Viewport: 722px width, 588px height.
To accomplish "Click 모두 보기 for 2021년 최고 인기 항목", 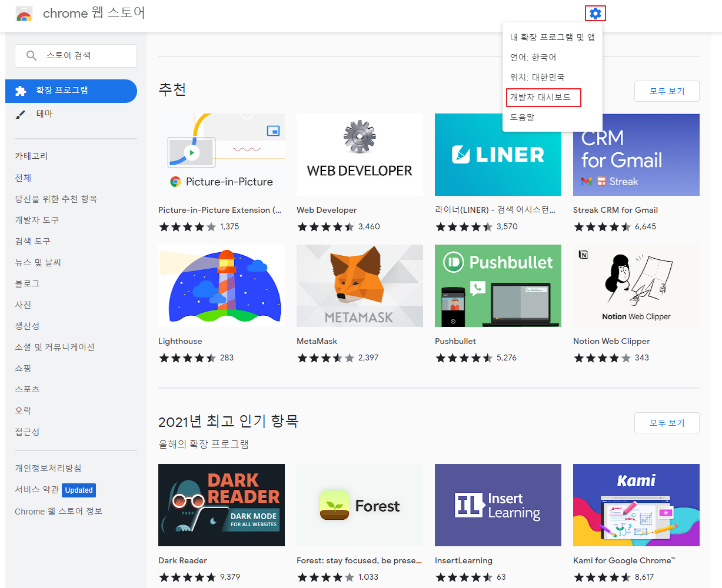I will (667, 423).
